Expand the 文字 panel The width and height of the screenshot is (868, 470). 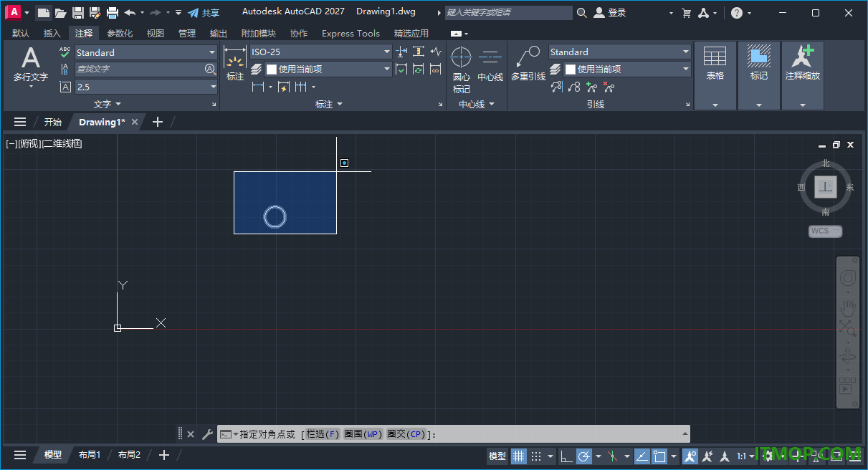pyautogui.click(x=108, y=104)
